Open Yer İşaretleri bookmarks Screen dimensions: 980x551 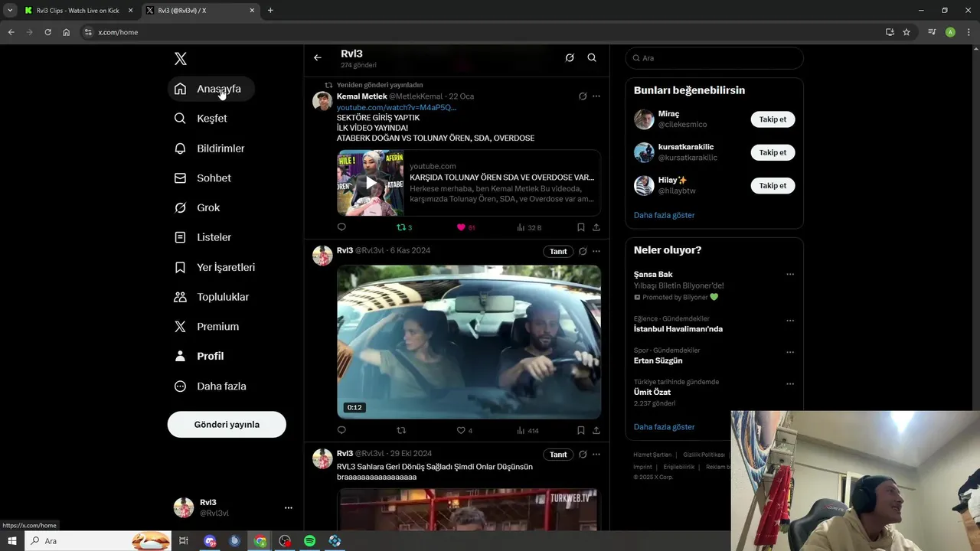point(215,268)
